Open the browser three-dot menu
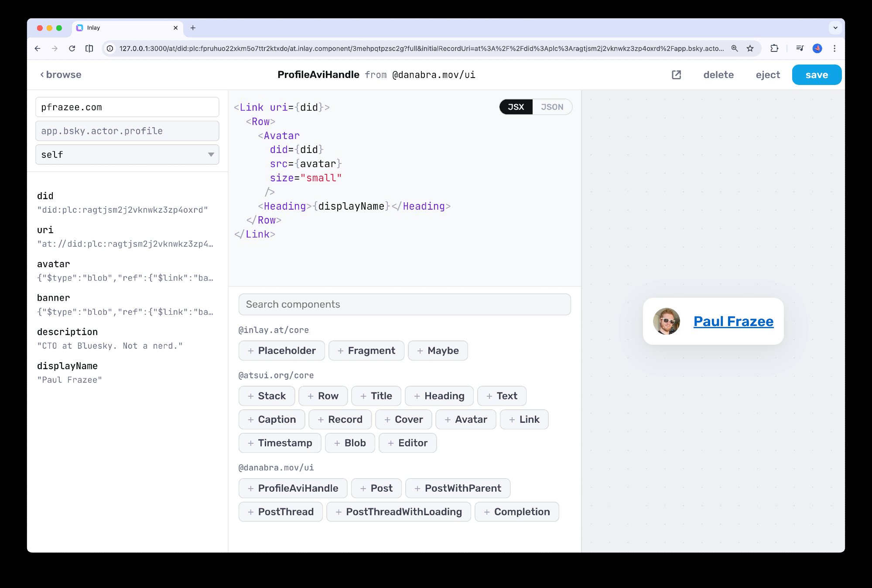This screenshot has height=588, width=872. (x=834, y=48)
